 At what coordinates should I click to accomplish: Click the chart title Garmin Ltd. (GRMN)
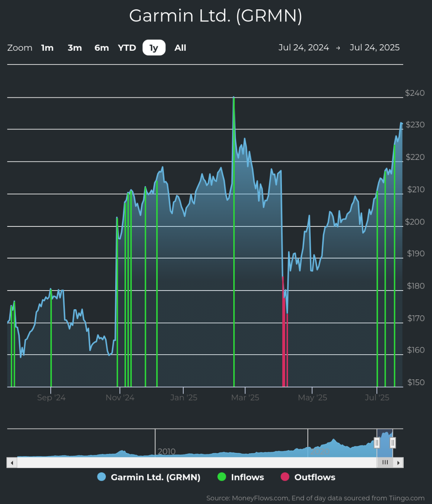[x=216, y=16]
